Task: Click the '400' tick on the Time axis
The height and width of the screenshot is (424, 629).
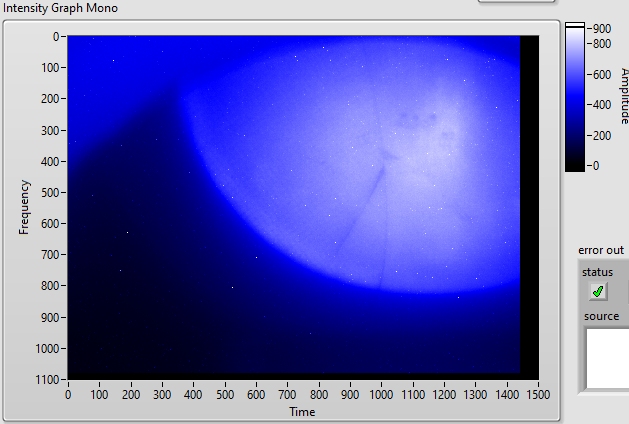Action: [193, 395]
